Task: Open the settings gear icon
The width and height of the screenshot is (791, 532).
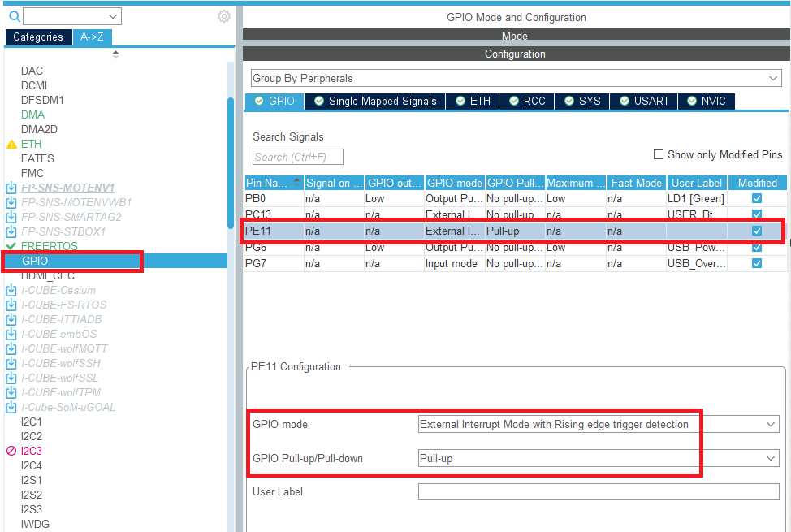Action: tap(224, 15)
